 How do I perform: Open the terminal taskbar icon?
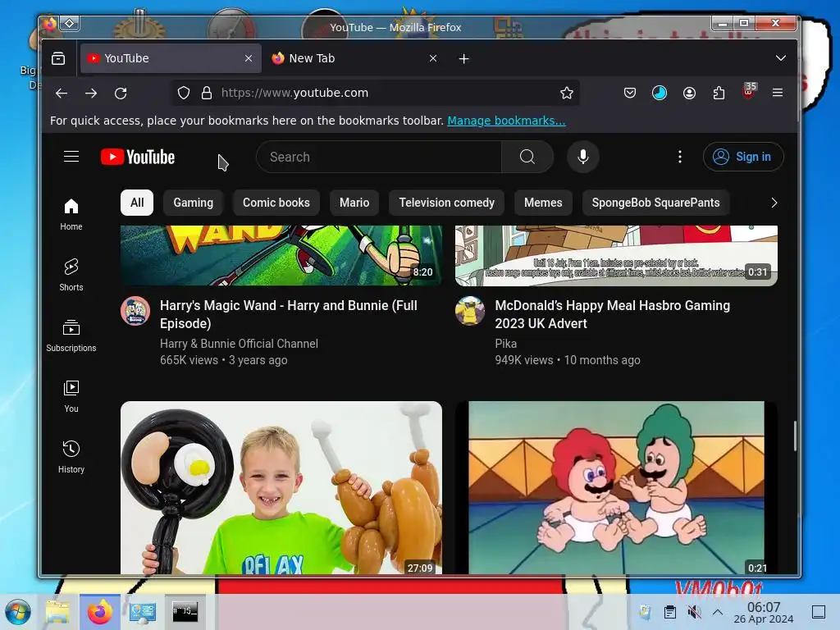185,612
